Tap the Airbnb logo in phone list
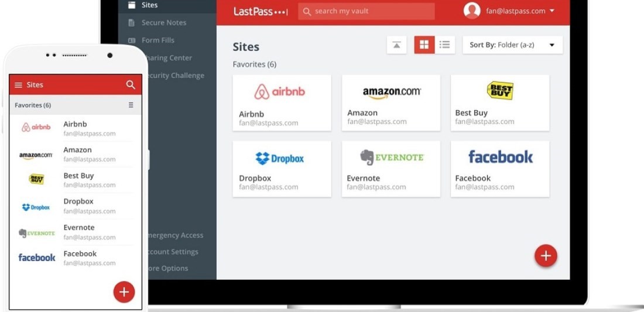Screen dimensions: 644x312 point(36,127)
